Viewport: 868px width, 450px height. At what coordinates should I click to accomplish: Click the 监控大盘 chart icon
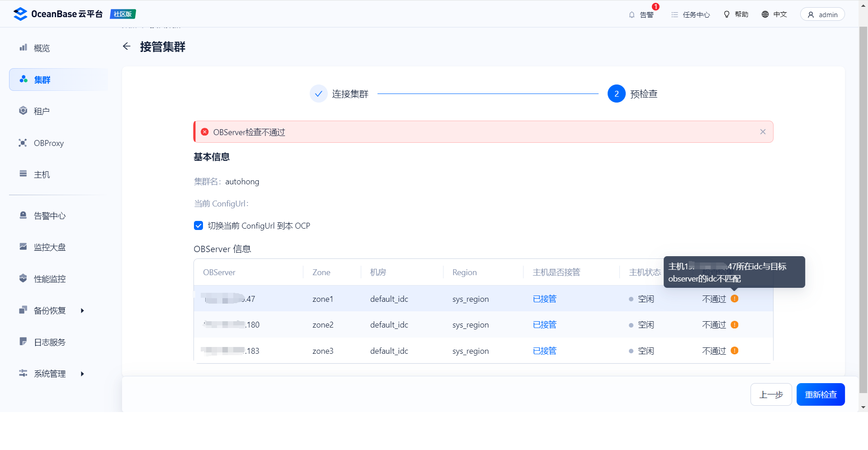pos(23,246)
